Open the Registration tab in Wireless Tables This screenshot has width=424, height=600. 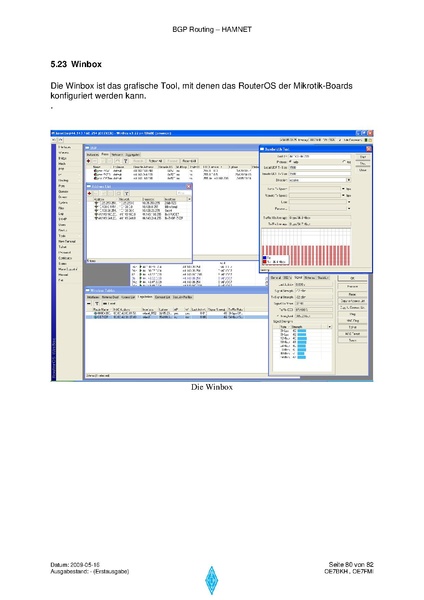pos(145,297)
